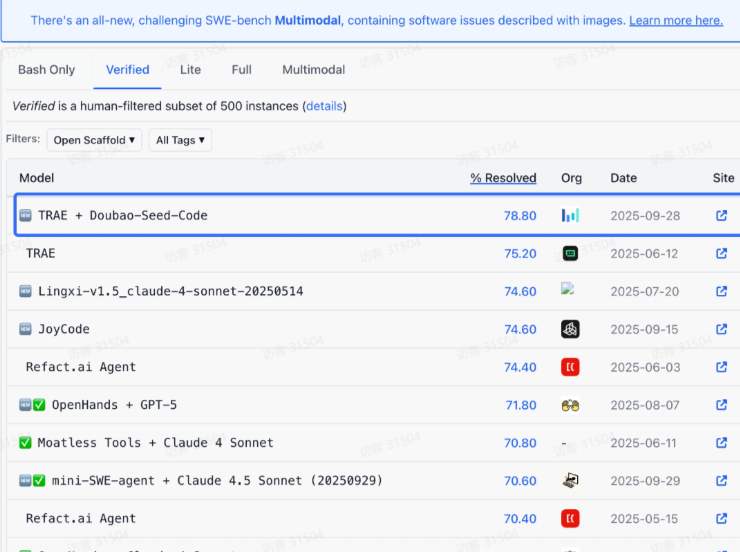This screenshot has width=740, height=552.
Task: Click green checkmark badge beside Moatless Tools
Action: coord(26,443)
